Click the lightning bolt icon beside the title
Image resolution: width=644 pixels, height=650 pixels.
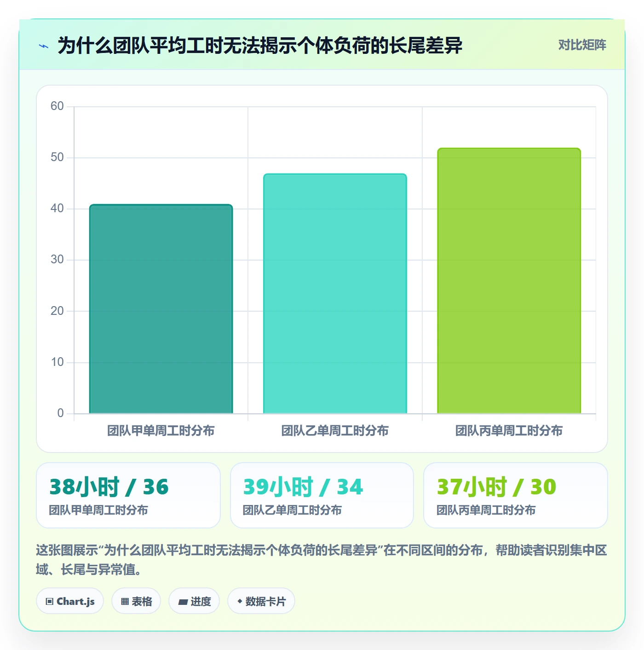(44, 46)
